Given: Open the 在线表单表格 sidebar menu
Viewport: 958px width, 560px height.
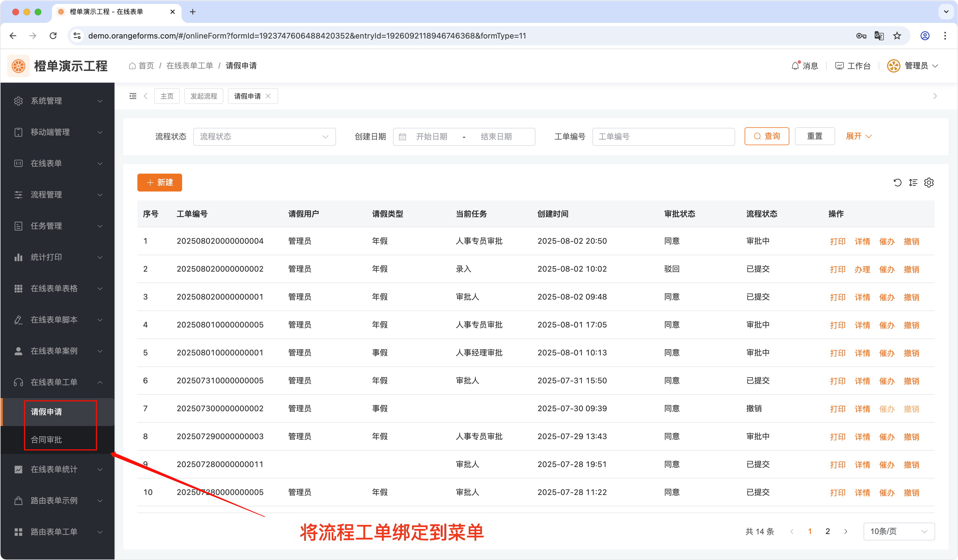Looking at the screenshot, I should point(58,289).
